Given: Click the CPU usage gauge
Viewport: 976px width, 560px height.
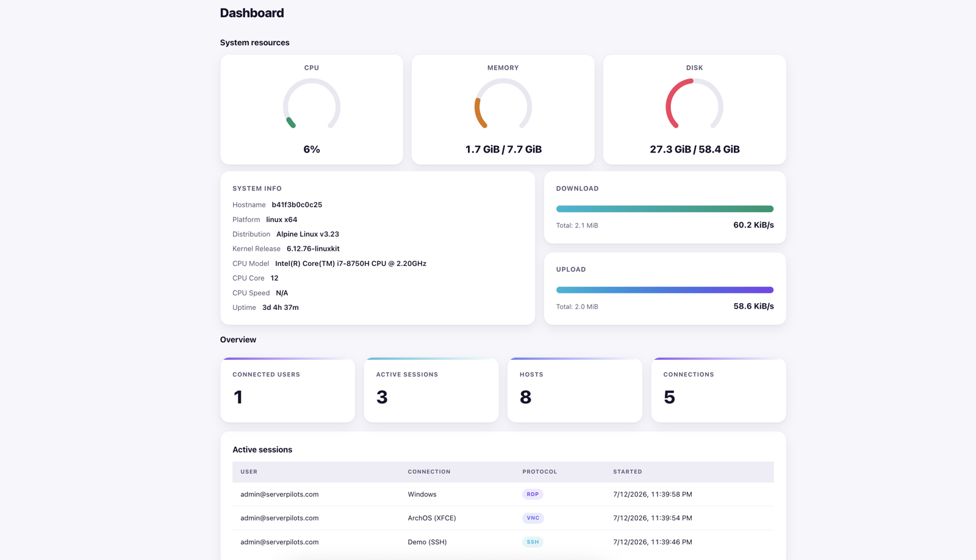Looking at the screenshot, I should click(312, 104).
